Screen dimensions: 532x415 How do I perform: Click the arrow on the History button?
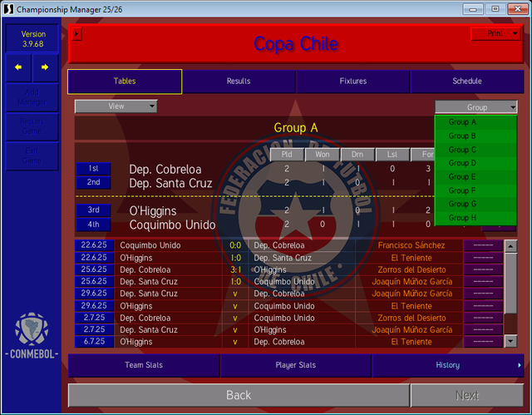coord(520,365)
